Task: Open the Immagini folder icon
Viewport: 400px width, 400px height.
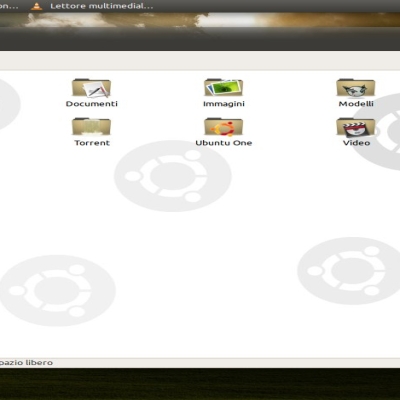Action: pyautogui.click(x=223, y=88)
